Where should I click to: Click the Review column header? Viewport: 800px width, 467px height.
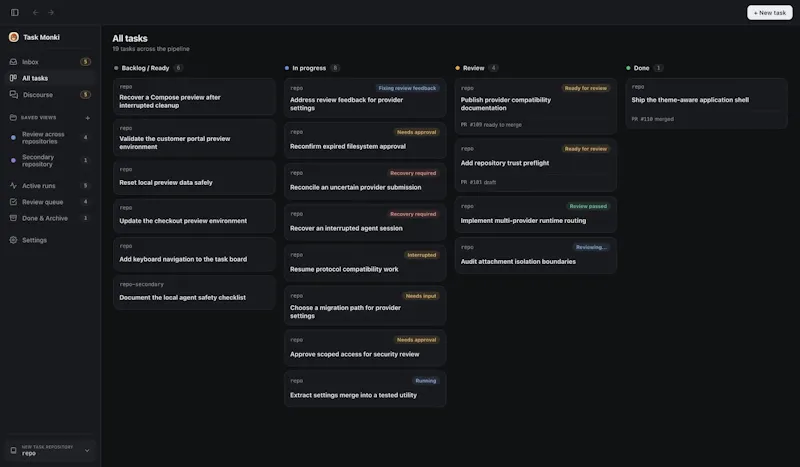coord(473,68)
